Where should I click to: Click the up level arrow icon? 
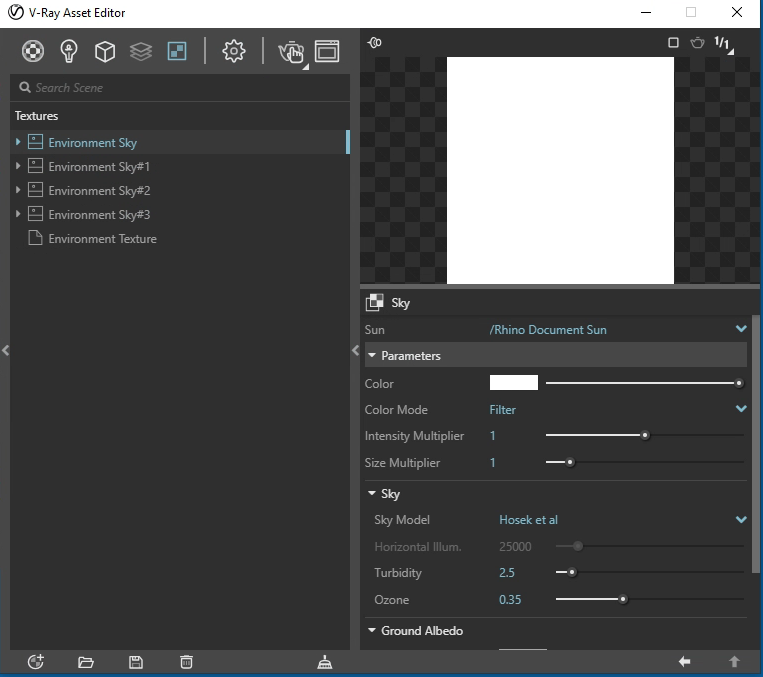tap(734, 661)
